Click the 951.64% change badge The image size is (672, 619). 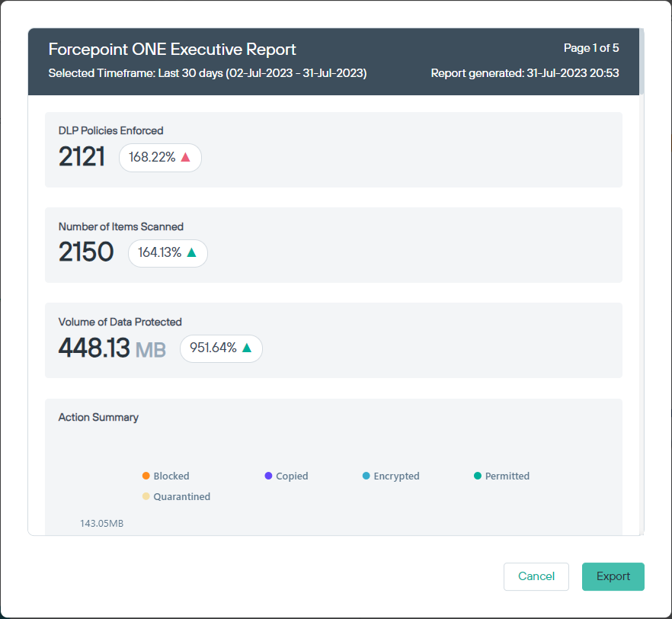[221, 348]
